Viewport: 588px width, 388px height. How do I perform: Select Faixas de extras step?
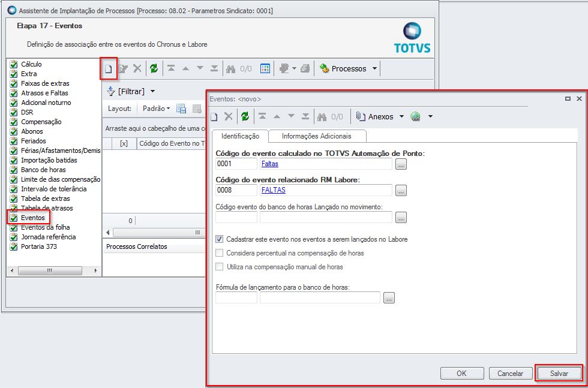tap(45, 83)
